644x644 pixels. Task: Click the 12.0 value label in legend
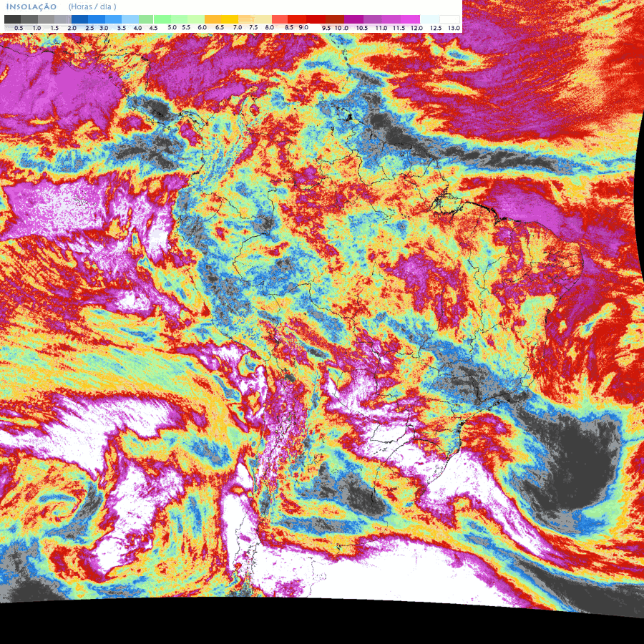tap(416, 27)
